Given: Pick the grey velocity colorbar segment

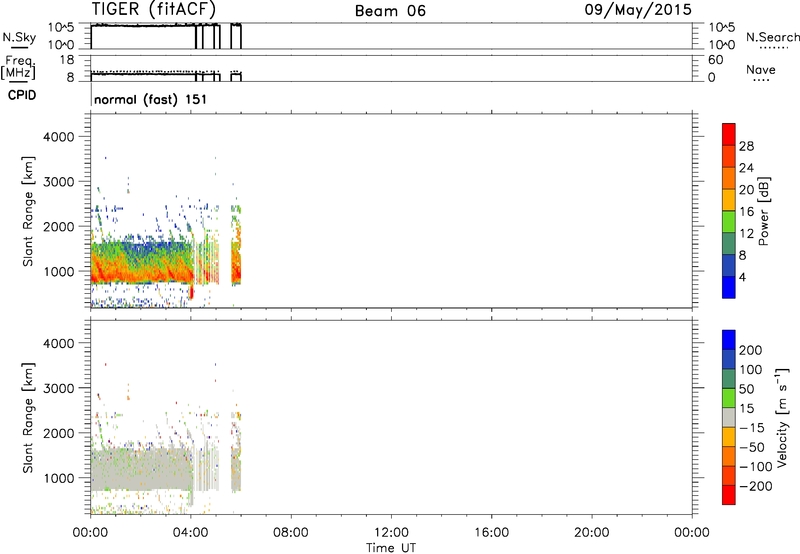Looking at the screenshot, I should click(x=729, y=417).
